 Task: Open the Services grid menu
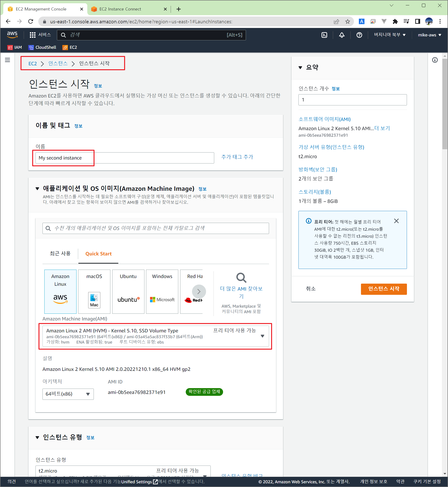40,35
